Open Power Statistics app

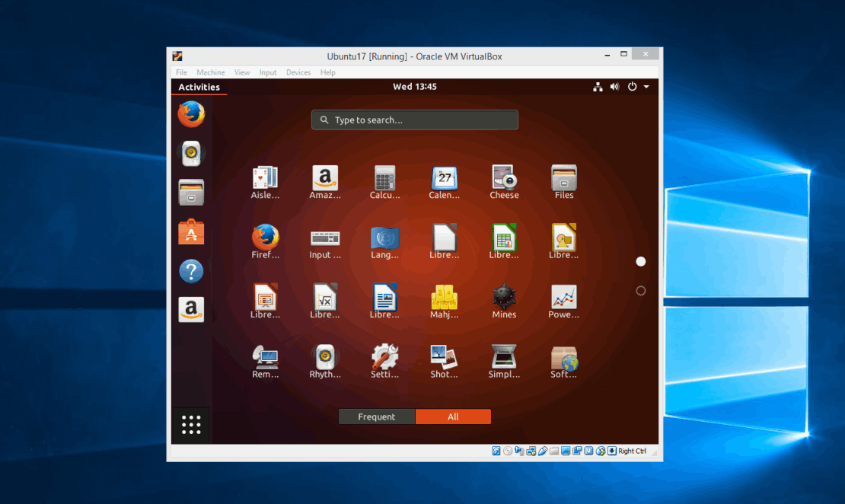pyautogui.click(x=563, y=301)
